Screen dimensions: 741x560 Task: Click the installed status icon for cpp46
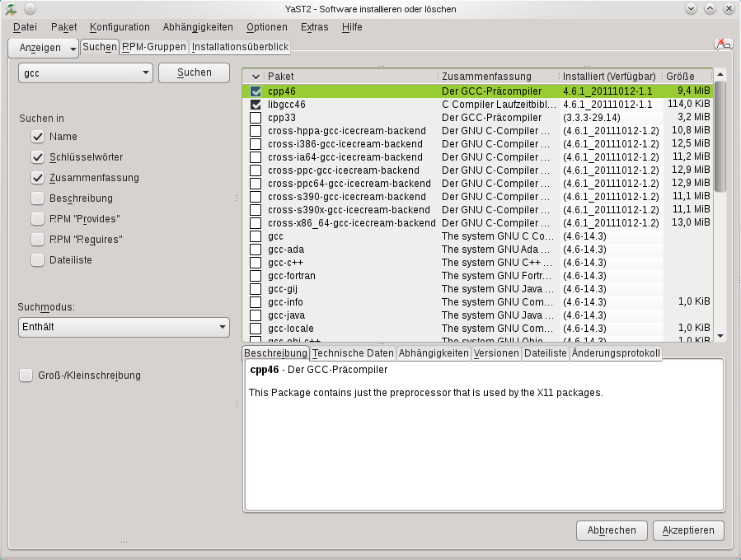256,91
